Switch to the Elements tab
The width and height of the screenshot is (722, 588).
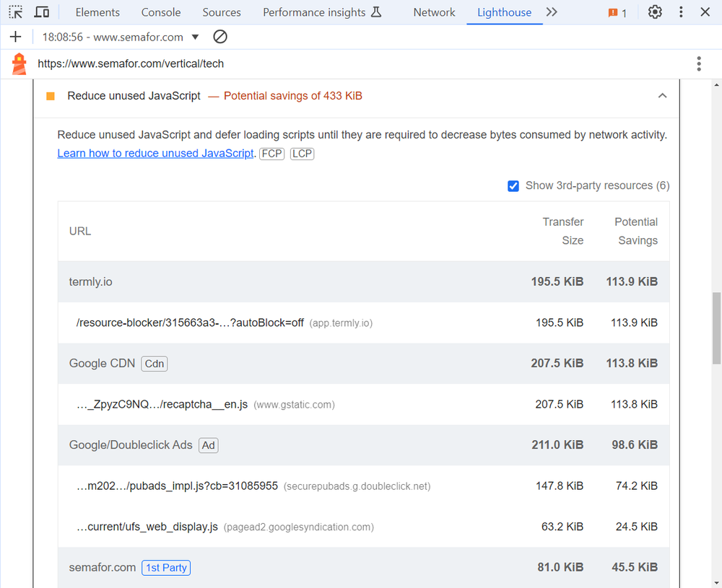tap(97, 12)
